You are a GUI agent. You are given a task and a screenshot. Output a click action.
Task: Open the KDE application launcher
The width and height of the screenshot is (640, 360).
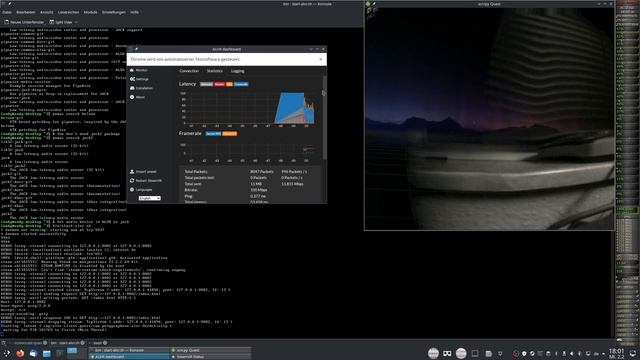[x=7, y=353]
